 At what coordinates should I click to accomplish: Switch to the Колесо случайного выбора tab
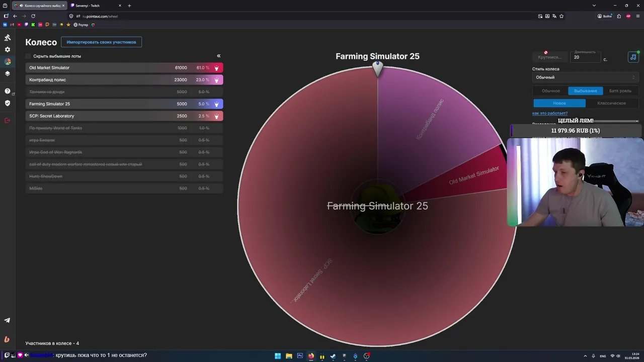(x=39, y=6)
